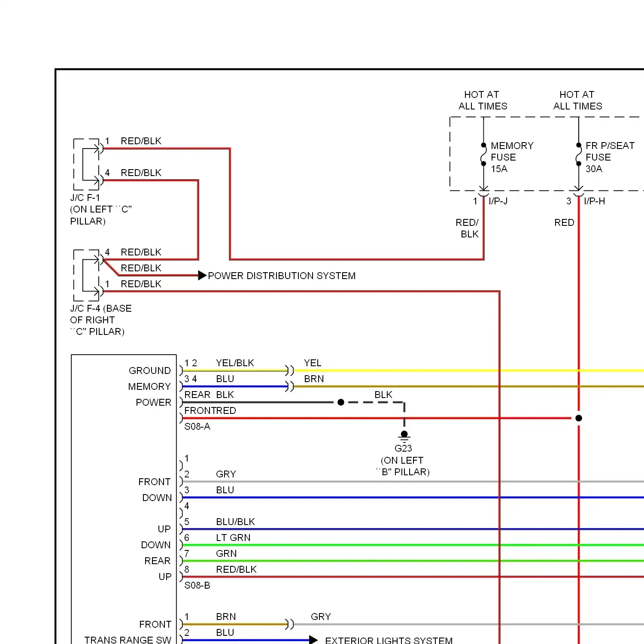
Task: Click the J/C F-4 connector label
Action: coord(101,320)
